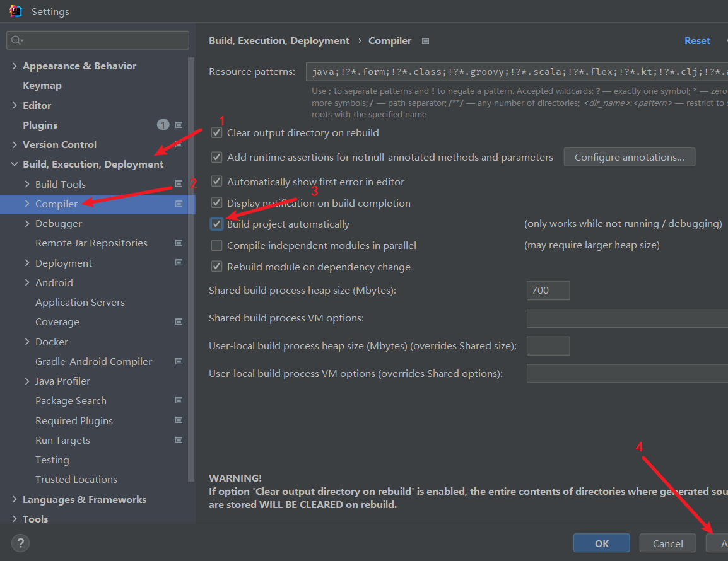This screenshot has width=728, height=561.
Task: Toggle Display notification on build completion
Action: coord(217,203)
